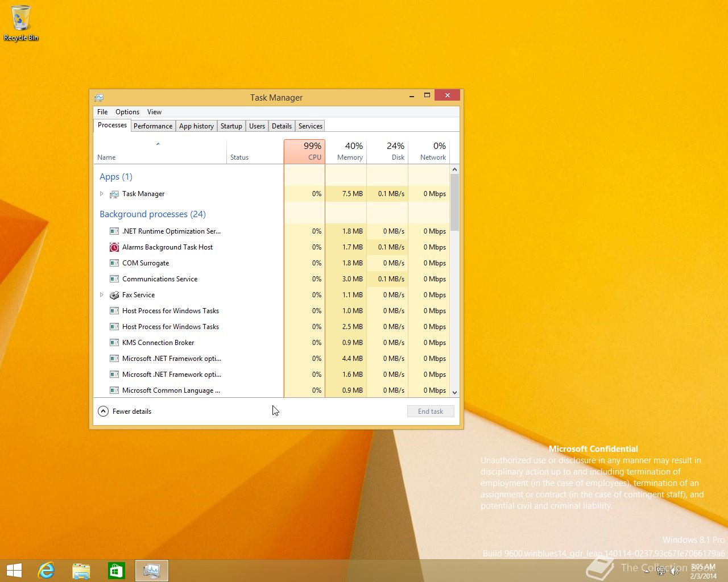728x582 pixels.
Task: Select the COM Surrogate process row
Action: pos(272,263)
